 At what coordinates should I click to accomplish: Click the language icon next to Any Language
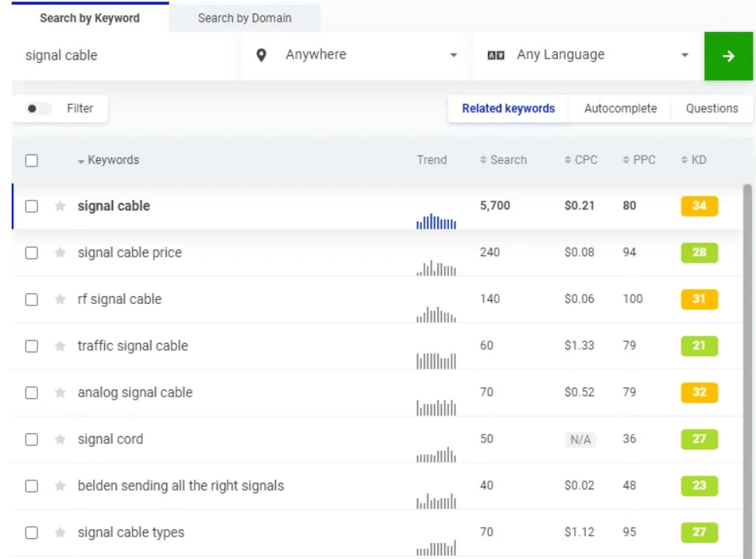tap(496, 55)
